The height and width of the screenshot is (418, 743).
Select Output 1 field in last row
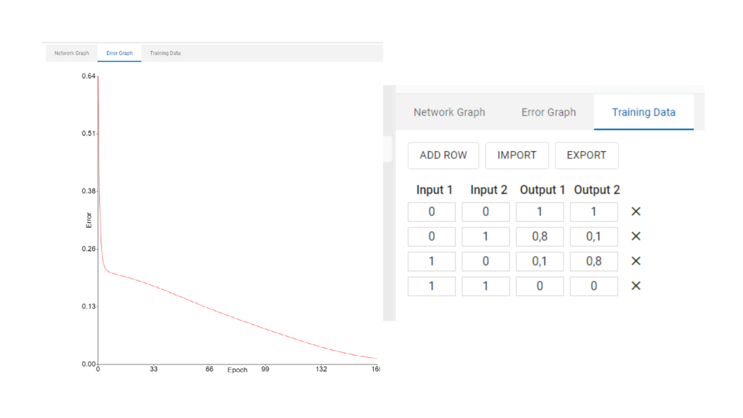[x=540, y=286]
